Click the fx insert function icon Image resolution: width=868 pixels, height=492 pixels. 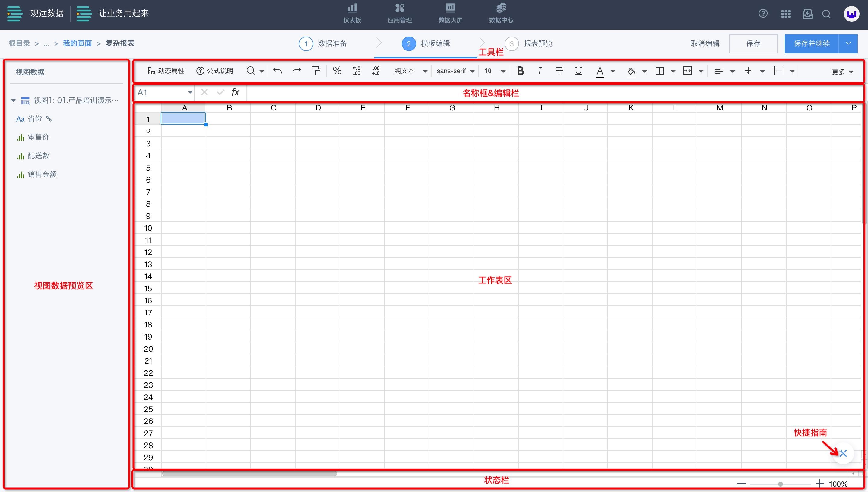235,92
